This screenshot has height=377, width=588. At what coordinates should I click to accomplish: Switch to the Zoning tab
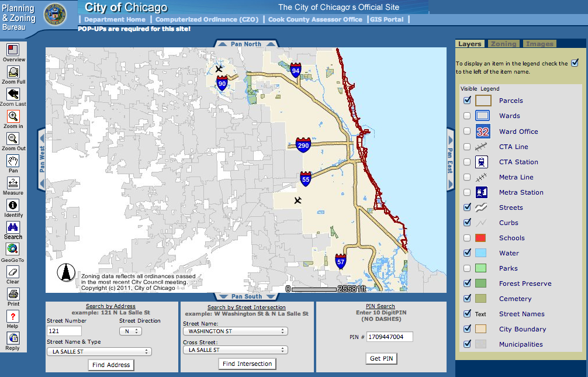pos(504,44)
